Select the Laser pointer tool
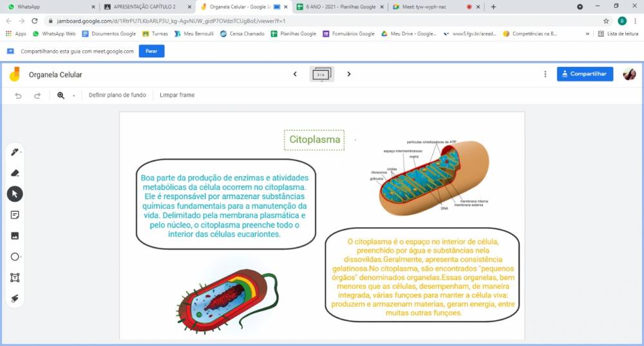Viewport: 644px width, 346px height. click(x=15, y=298)
